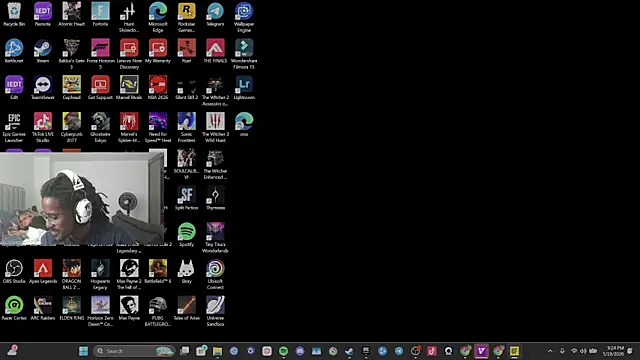Viewport: 640px width, 360px height.
Task: Launch the ELDEN RING shortcut
Action: point(71,308)
